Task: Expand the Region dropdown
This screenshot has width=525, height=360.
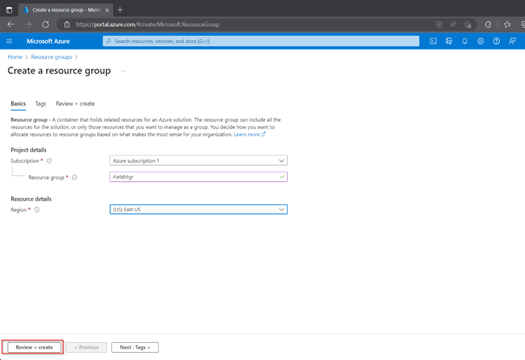Action: click(x=198, y=209)
